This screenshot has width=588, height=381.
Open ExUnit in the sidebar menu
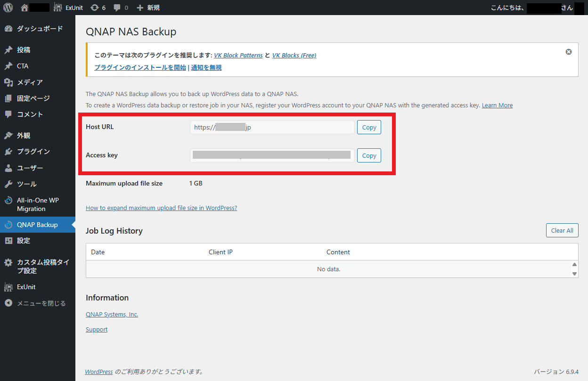pos(38,287)
